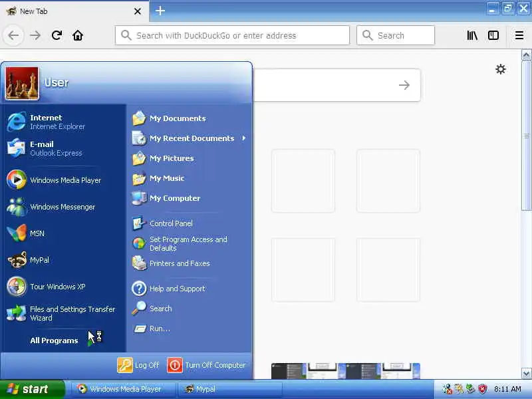
Task: Select the first empty top site tile
Action: (x=303, y=180)
